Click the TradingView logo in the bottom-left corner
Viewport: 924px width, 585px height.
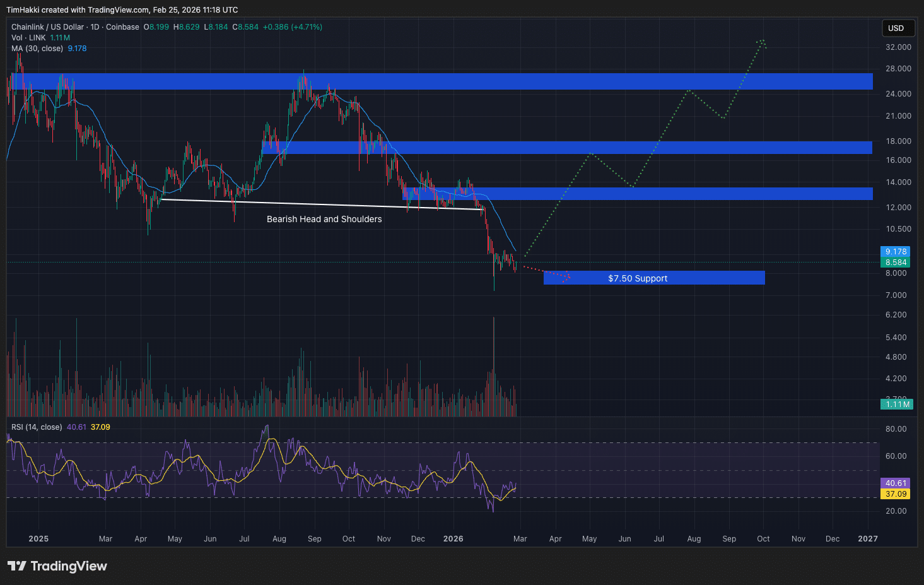click(x=57, y=566)
